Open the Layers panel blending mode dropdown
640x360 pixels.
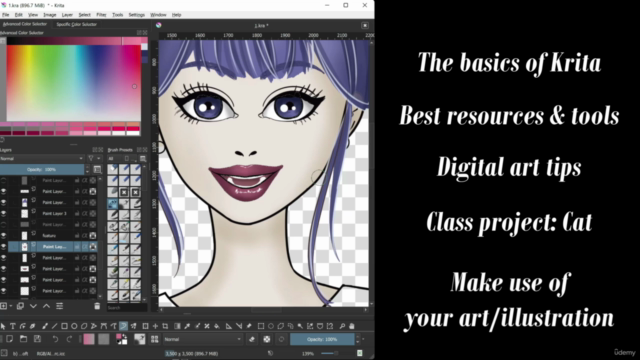[x=42, y=158]
